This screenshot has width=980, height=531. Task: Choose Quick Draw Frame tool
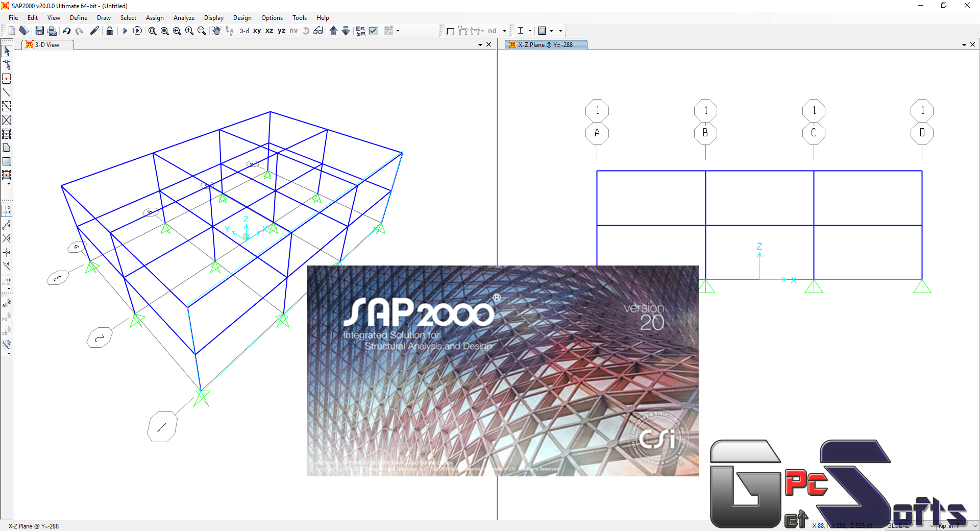pyautogui.click(x=7, y=106)
